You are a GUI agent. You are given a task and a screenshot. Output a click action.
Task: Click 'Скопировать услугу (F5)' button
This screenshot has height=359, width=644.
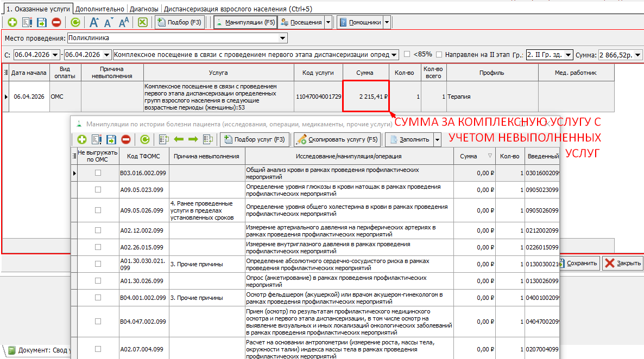[x=337, y=140]
